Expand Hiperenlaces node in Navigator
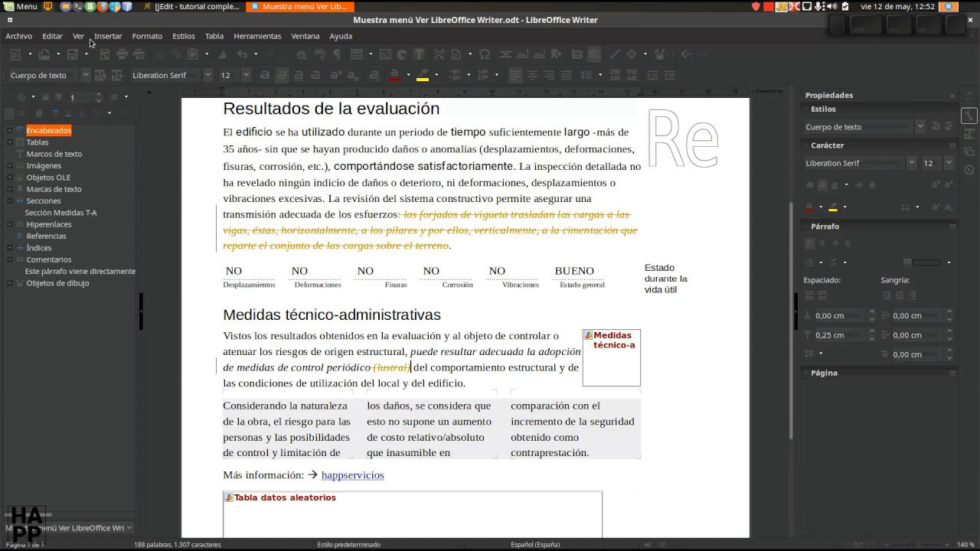980x551 pixels. coord(10,224)
